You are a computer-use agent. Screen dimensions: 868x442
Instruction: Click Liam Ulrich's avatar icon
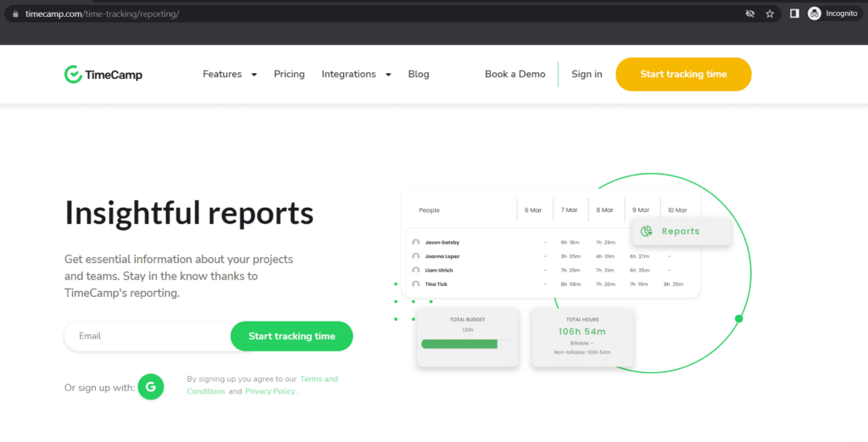click(x=415, y=271)
